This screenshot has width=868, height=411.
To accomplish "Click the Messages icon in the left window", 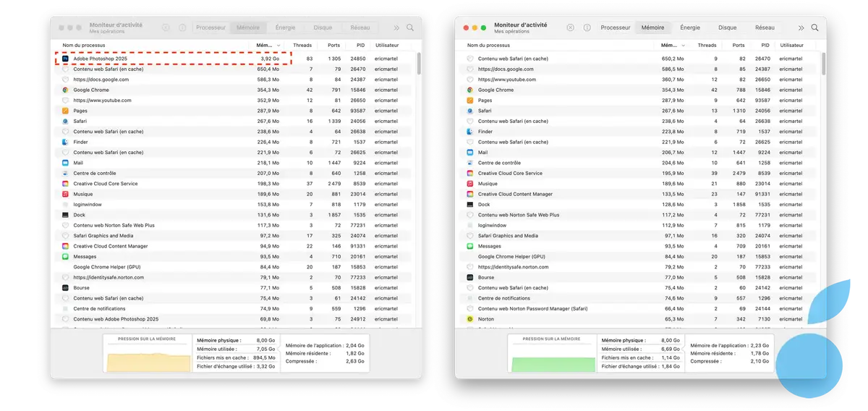I will 65,257.
